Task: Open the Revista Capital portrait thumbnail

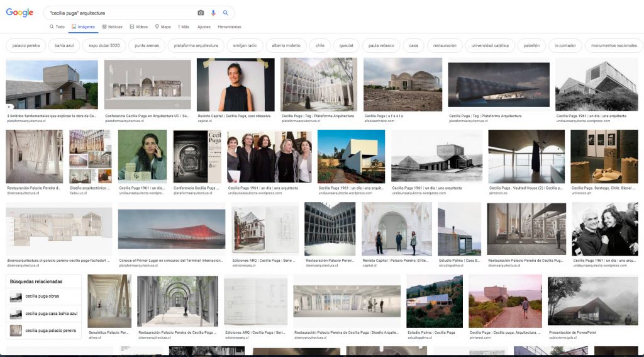Action: [235, 85]
